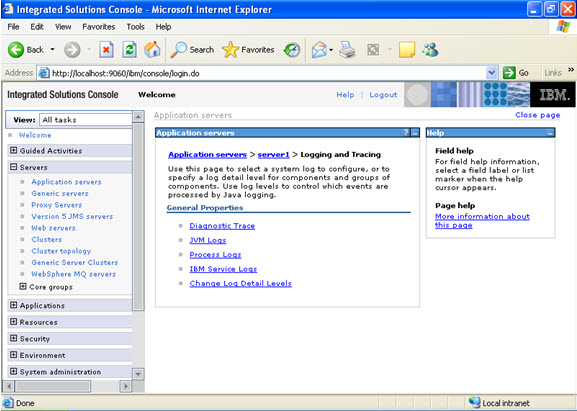
Task: Click navigation pane scroll up arrow
Action: 138,117
